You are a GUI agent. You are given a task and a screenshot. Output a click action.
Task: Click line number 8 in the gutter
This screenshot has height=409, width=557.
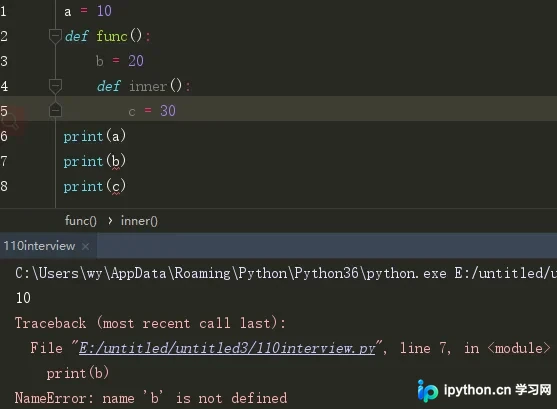click(x=4, y=186)
